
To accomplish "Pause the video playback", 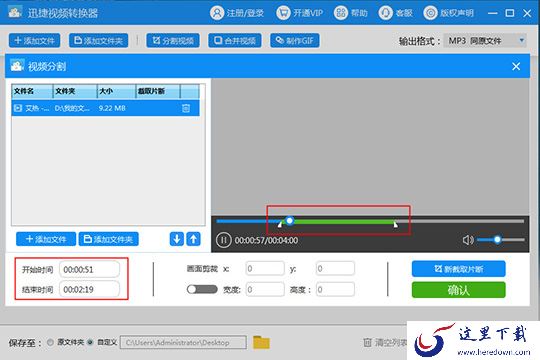I will pyautogui.click(x=224, y=240).
